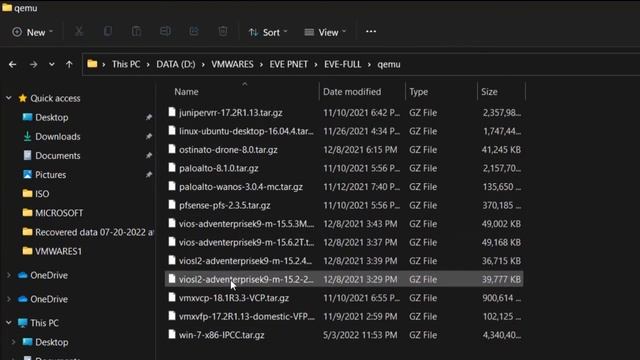Expand the first OneDrive entry
This screenshot has height=360, width=640.
pos(9,276)
